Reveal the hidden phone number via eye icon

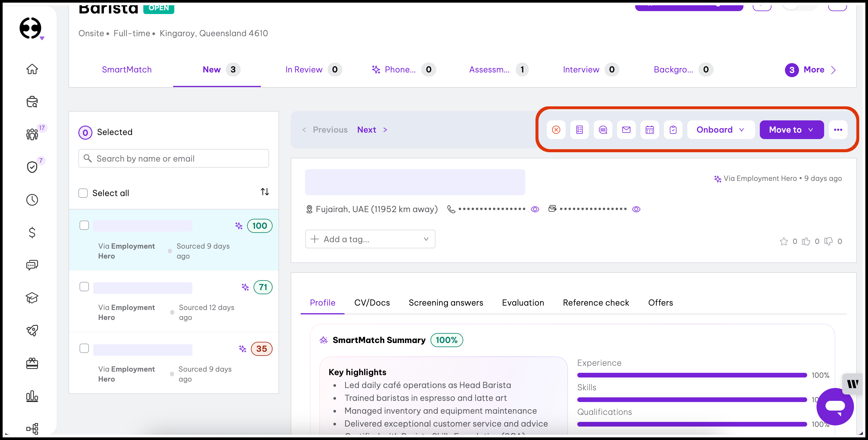[535, 209]
